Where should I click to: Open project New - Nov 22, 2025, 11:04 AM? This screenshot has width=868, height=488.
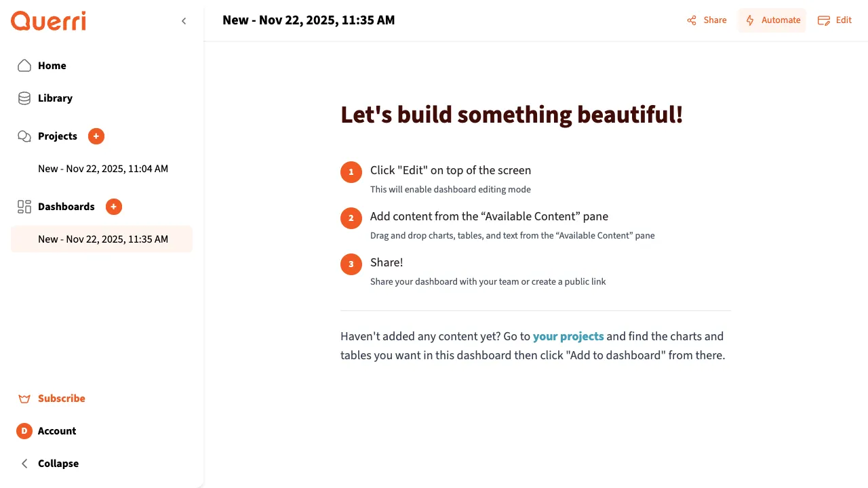[103, 169]
